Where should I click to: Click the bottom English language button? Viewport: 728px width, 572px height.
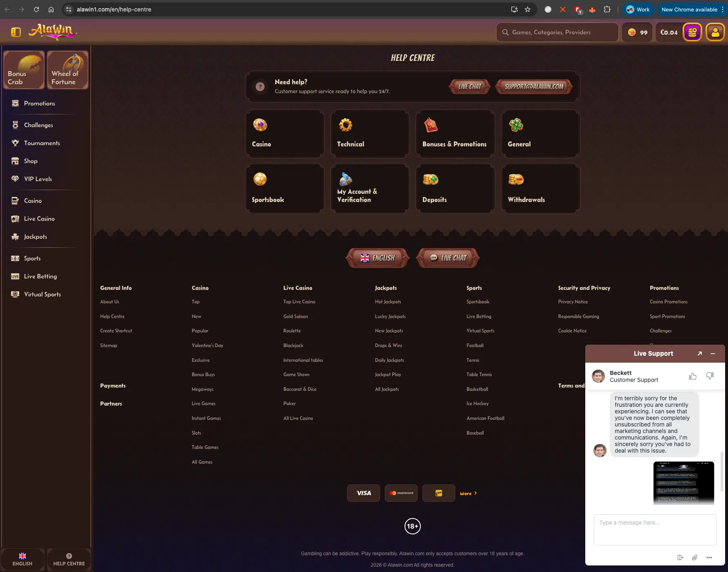[22, 559]
